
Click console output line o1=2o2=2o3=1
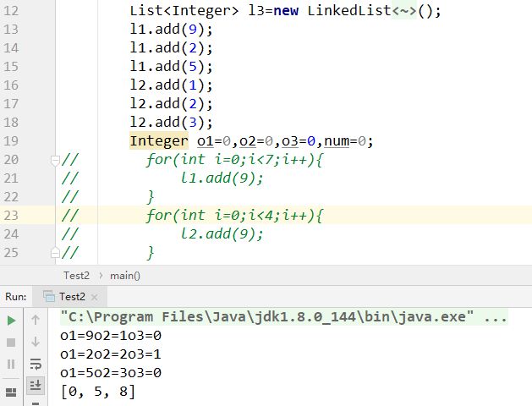111,354
